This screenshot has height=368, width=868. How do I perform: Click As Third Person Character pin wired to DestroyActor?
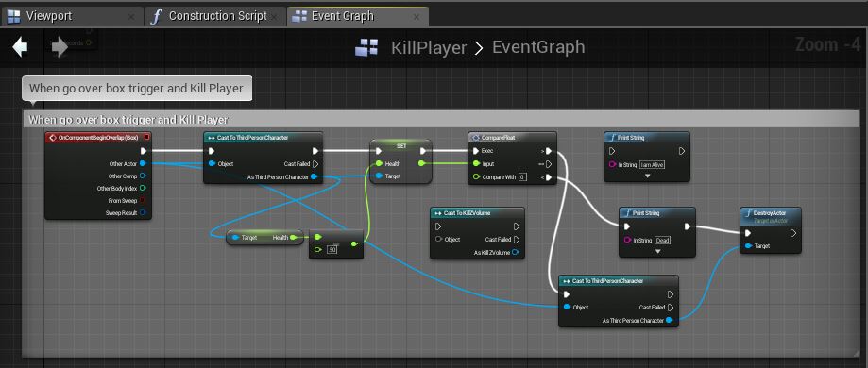coord(670,321)
